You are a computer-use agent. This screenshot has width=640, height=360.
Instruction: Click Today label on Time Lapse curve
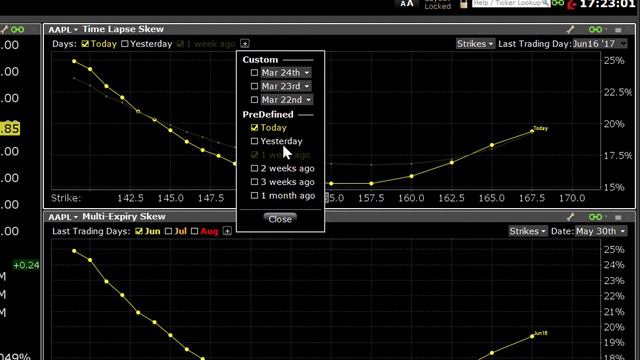(x=540, y=128)
